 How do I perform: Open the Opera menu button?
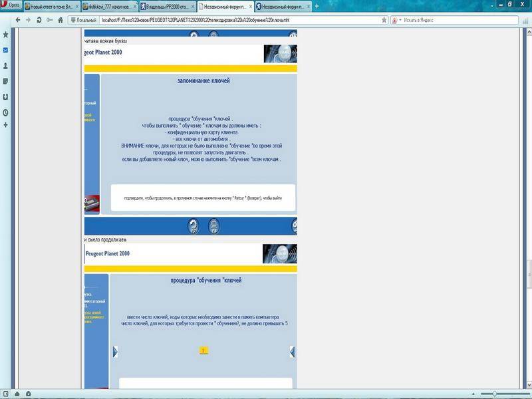11,5
